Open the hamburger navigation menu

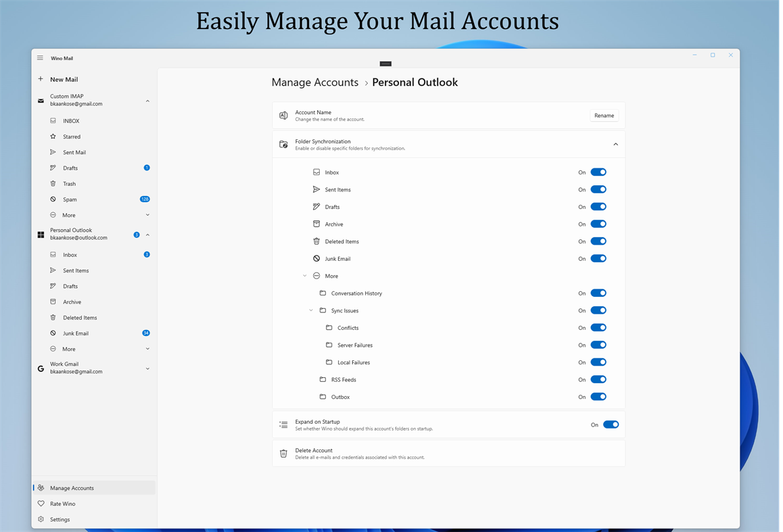click(x=40, y=57)
